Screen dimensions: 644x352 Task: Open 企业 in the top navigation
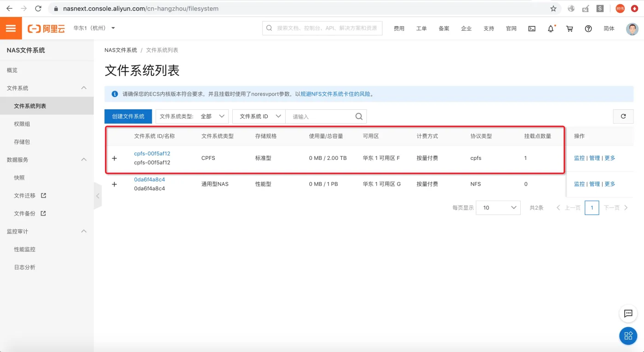click(x=466, y=28)
